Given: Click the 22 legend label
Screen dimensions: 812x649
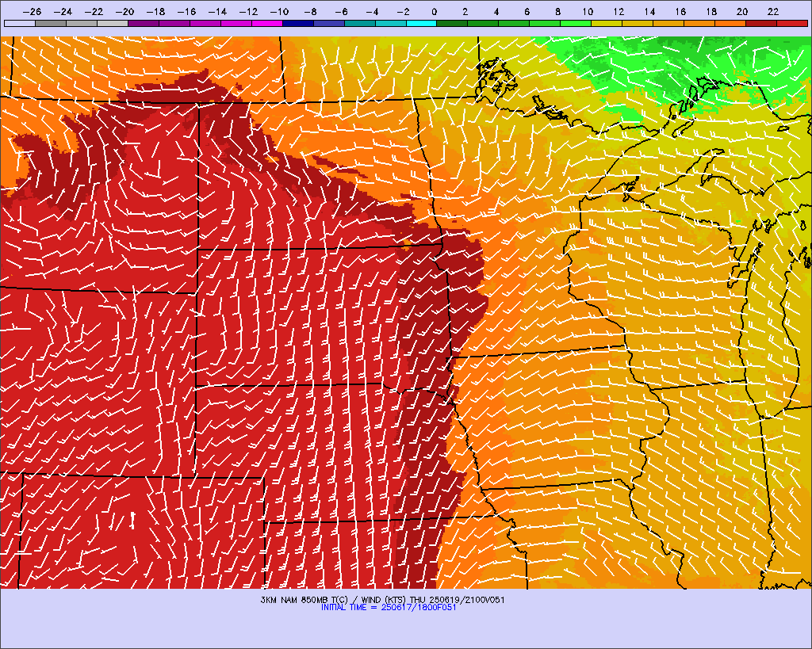Looking at the screenshot, I should 773,11.
